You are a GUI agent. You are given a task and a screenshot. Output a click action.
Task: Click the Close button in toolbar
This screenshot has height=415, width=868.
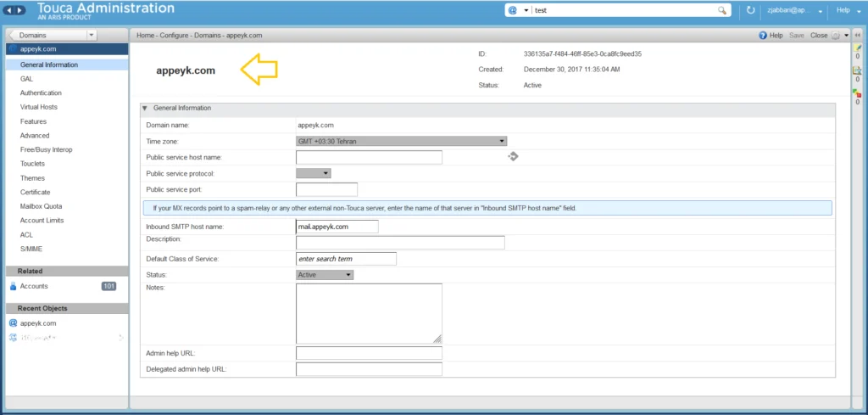(x=819, y=35)
